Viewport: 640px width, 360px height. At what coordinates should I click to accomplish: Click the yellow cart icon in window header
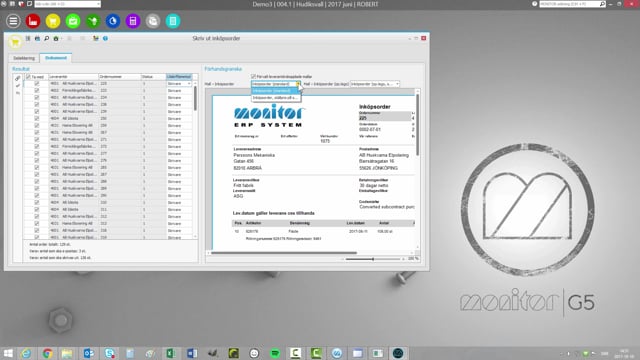[15, 42]
